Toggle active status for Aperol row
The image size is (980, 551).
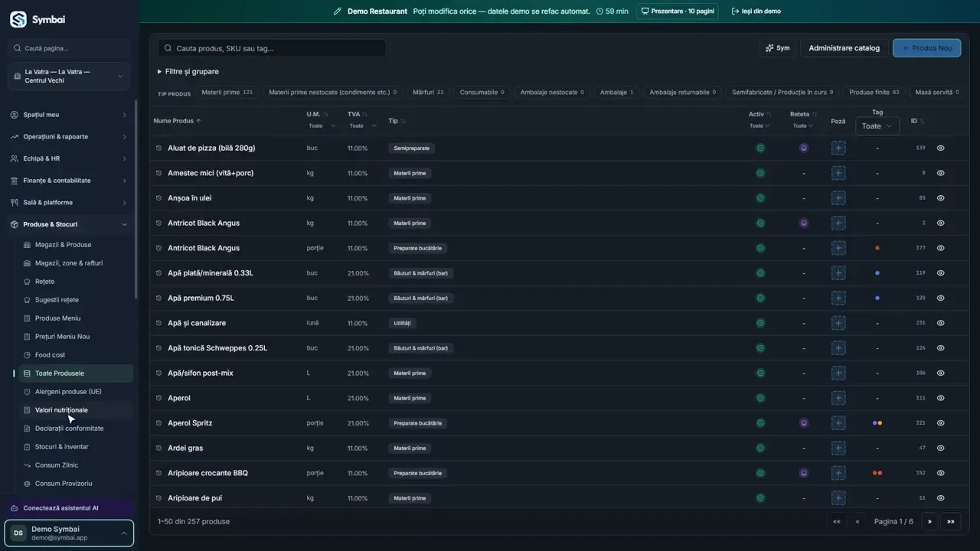pyautogui.click(x=760, y=398)
